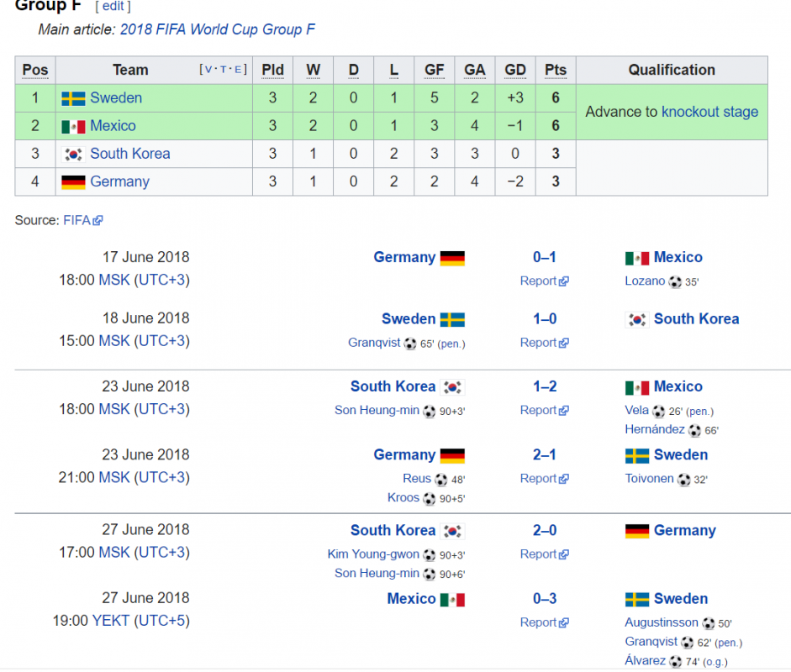Open Toivonen player link
Viewport: 791px width, 672px height.
click(649, 479)
